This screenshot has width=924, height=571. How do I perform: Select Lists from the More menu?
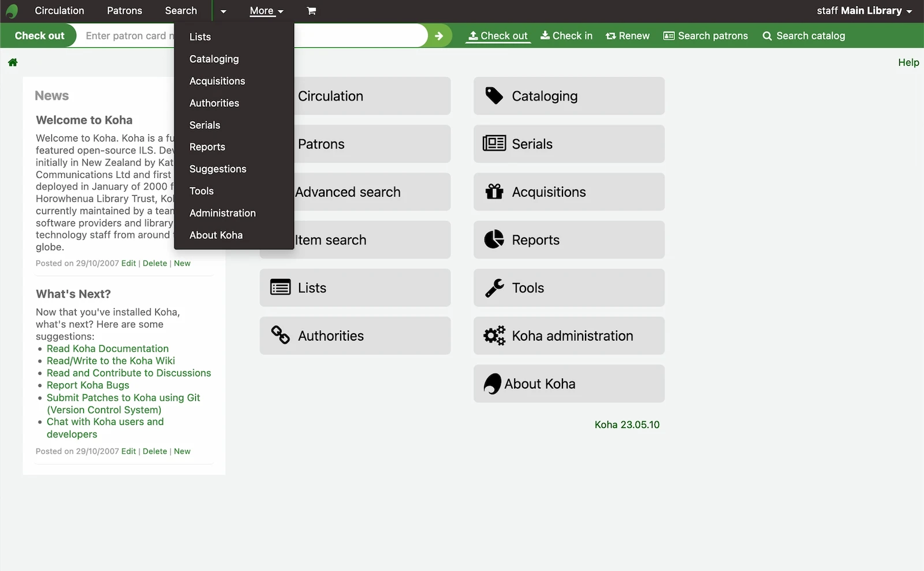[x=234, y=36]
